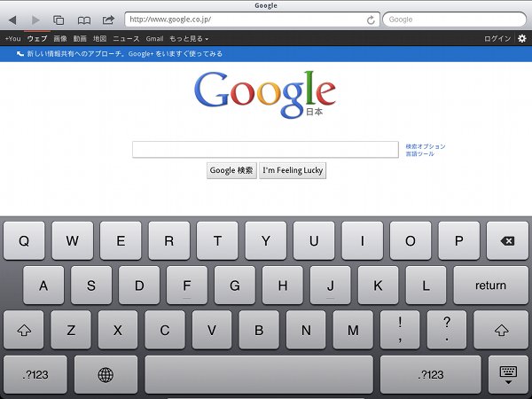Tap the P key
Viewport: 532px width, 399px height.
coord(459,241)
